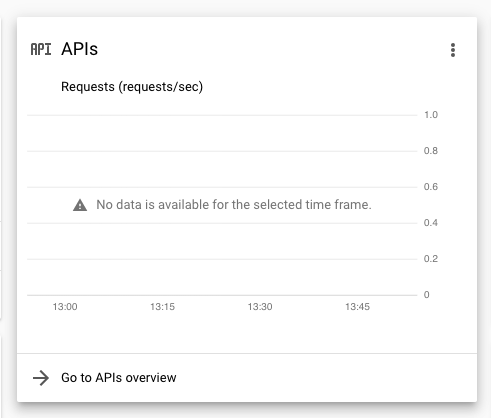Screen dimensions: 491x418
Task: Click the top gridline at 1.0
Action: point(222,115)
